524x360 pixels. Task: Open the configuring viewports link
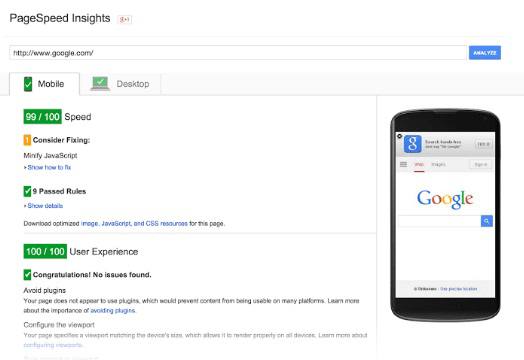point(52,345)
